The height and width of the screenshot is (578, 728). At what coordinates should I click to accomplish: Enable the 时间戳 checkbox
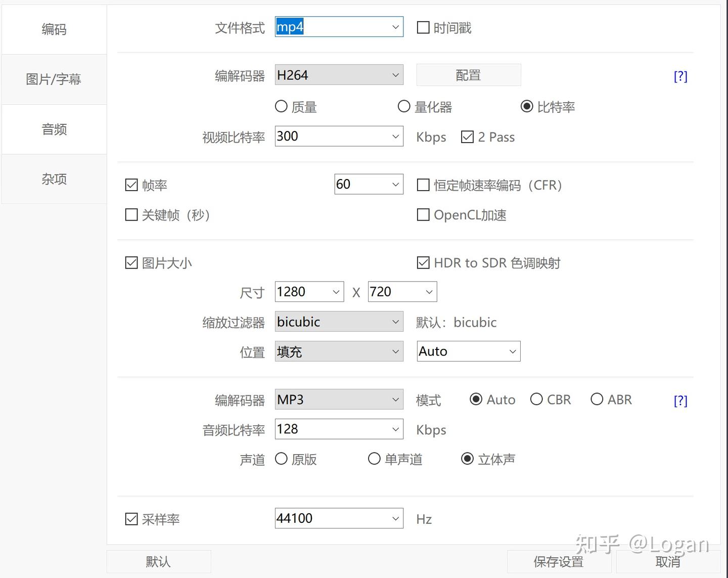click(423, 27)
